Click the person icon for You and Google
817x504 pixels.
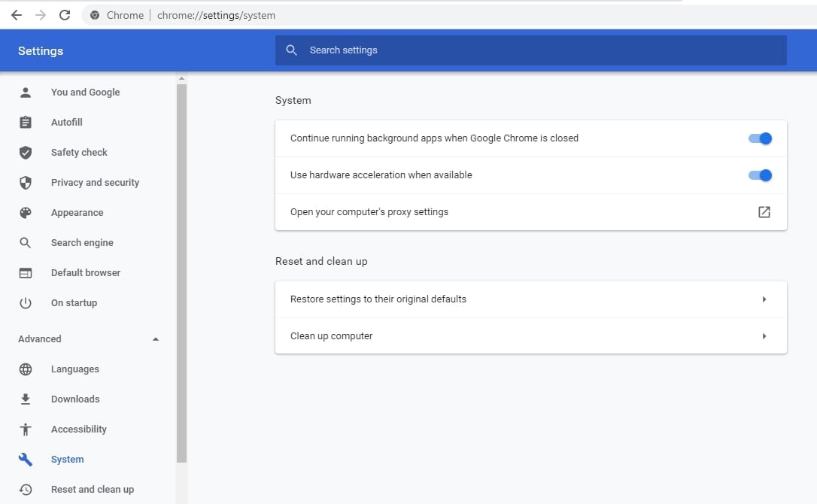tap(25, 93)
